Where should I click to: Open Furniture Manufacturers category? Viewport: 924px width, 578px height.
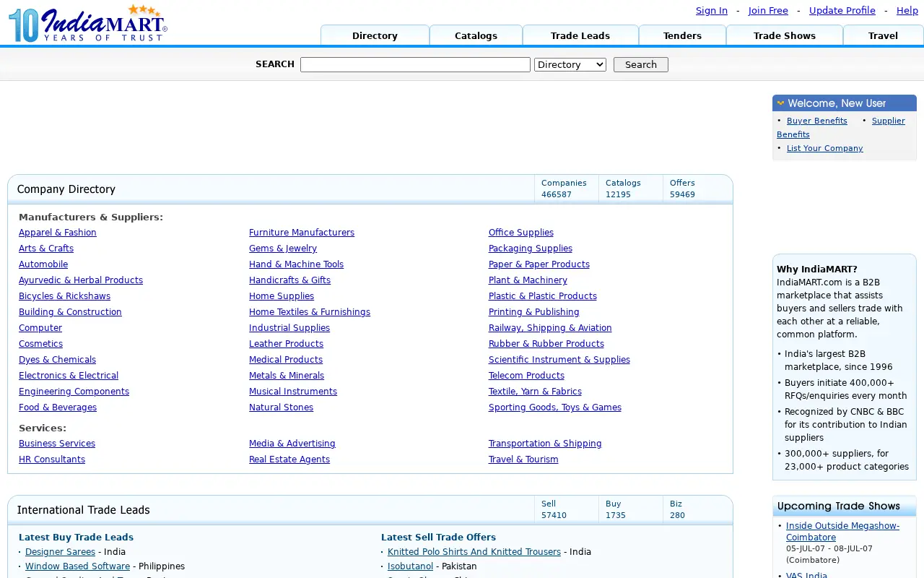point(302,233)
